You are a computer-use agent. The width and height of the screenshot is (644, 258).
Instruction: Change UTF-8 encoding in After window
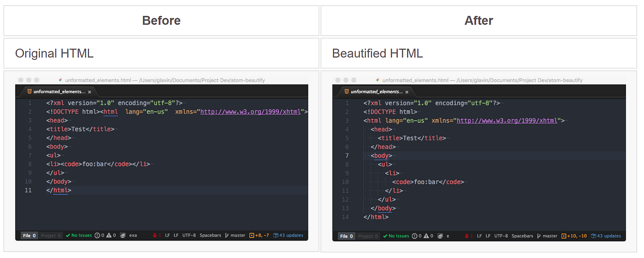tap(501, 236)
